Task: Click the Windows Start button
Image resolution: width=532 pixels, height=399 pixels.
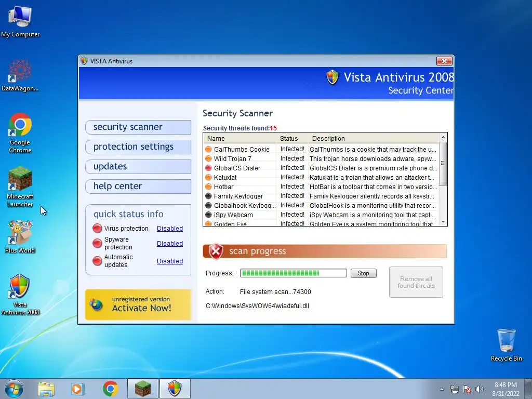Action: click(14, 389)
